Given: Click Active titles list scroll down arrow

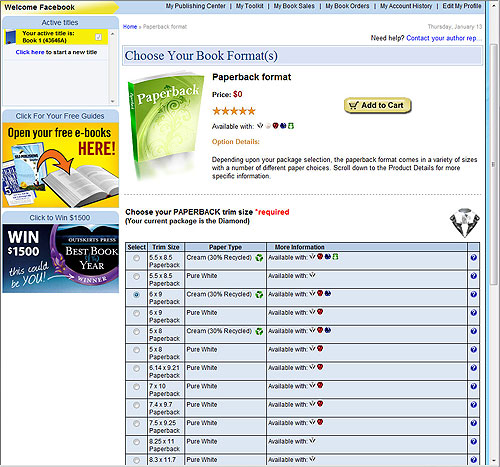Looking at the screenshot, I should [x=113, y=101].
